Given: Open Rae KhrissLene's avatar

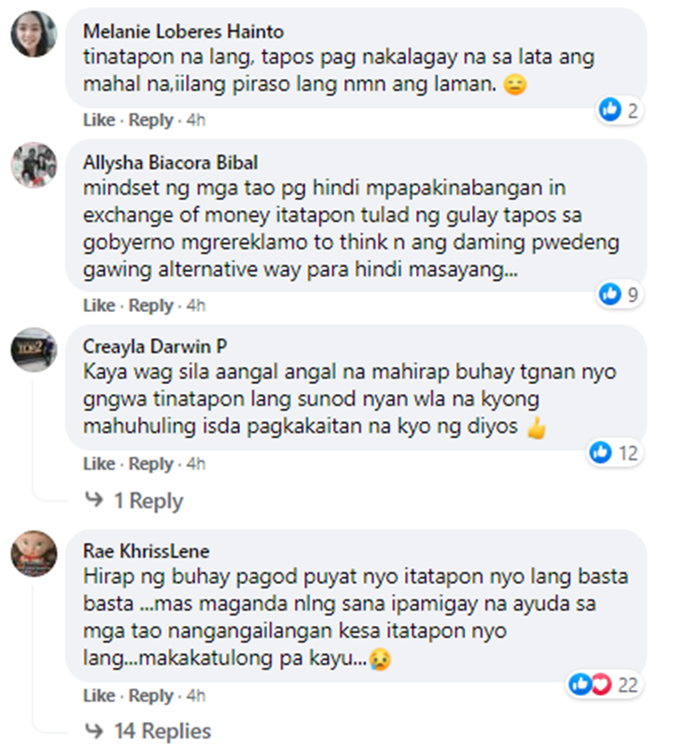Looking at the screenshot, I should [34, 554].
